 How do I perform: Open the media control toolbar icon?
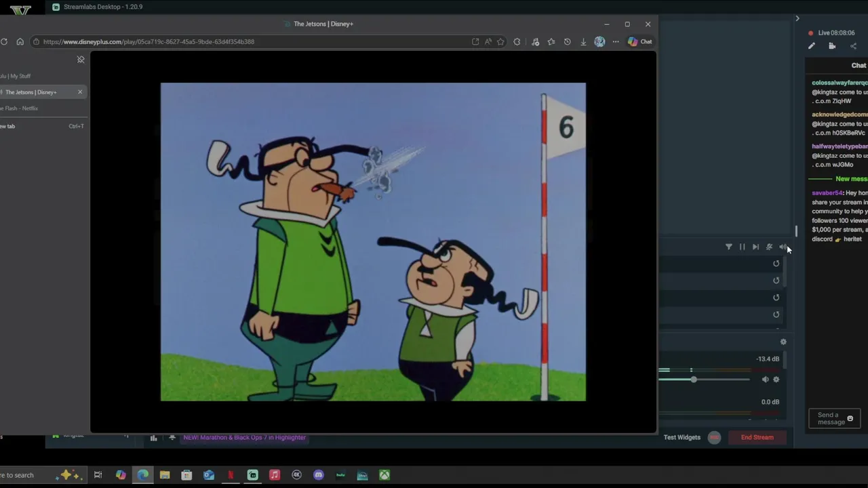(535, 42)
